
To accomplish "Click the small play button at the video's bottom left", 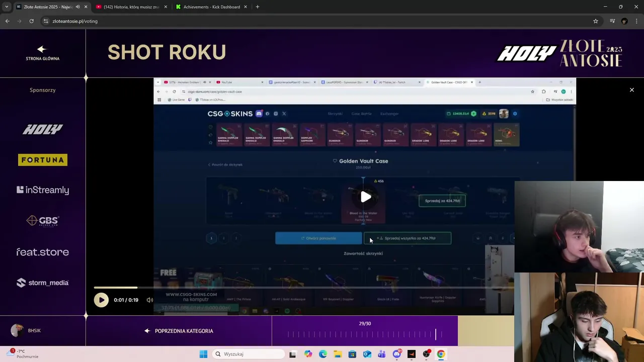I will (x=101, y=300).
